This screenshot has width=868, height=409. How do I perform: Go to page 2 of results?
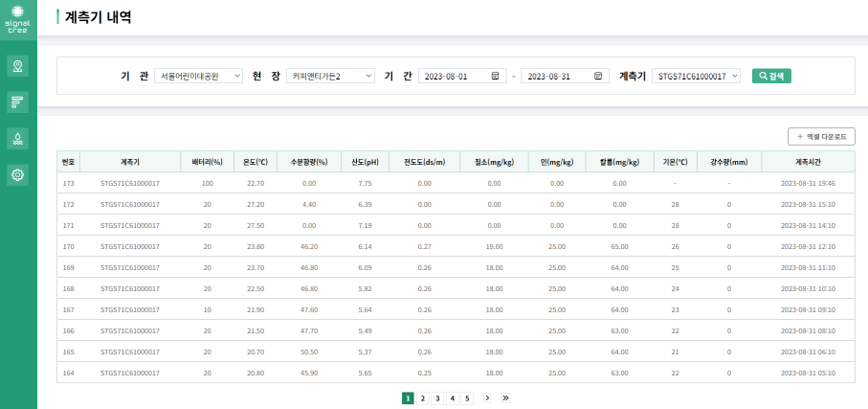pyautogui.click(x=422, y=398)
